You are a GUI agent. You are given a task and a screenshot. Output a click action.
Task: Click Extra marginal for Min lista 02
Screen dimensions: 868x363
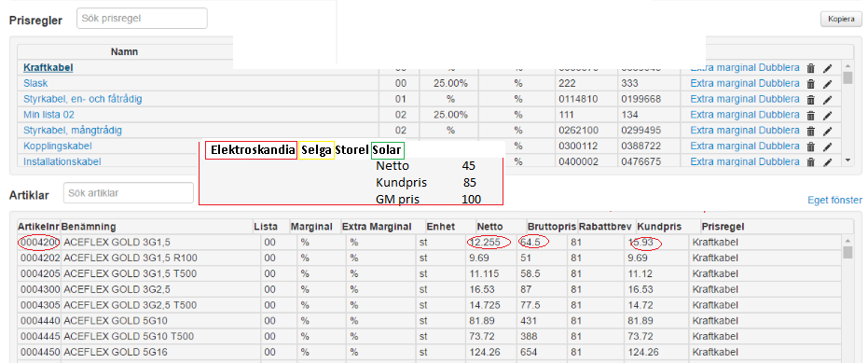[723, 115]
